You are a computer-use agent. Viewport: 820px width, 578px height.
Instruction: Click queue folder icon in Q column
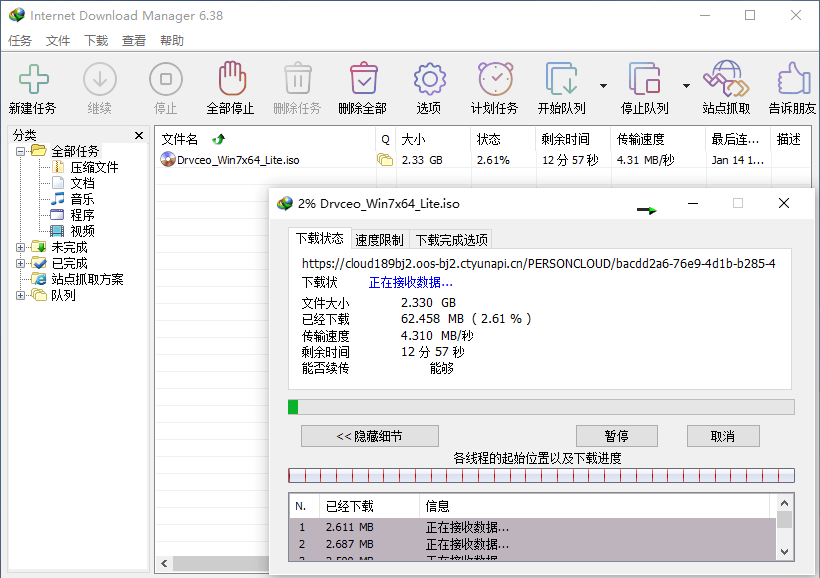tap(385, 160)
